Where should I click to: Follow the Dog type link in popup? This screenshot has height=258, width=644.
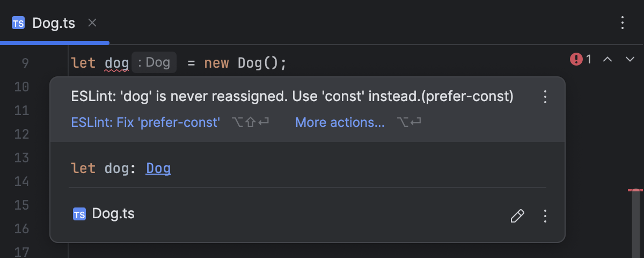[x=158, y=169]
